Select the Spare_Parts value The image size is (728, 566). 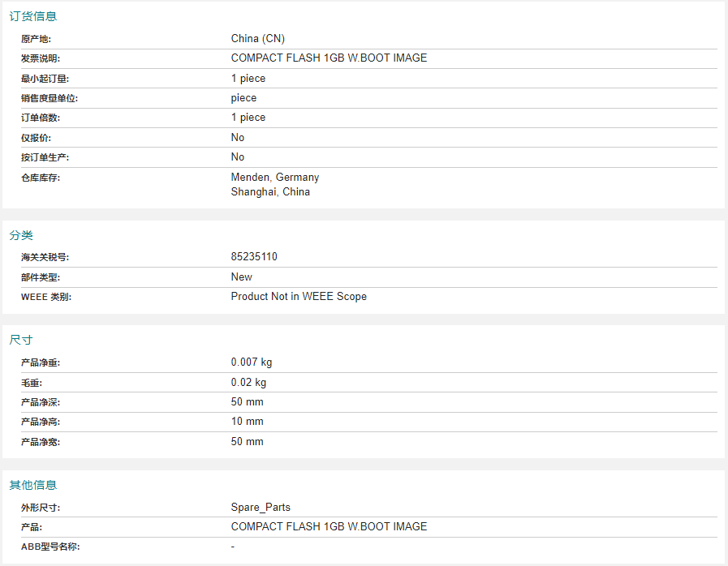(261, 507)
